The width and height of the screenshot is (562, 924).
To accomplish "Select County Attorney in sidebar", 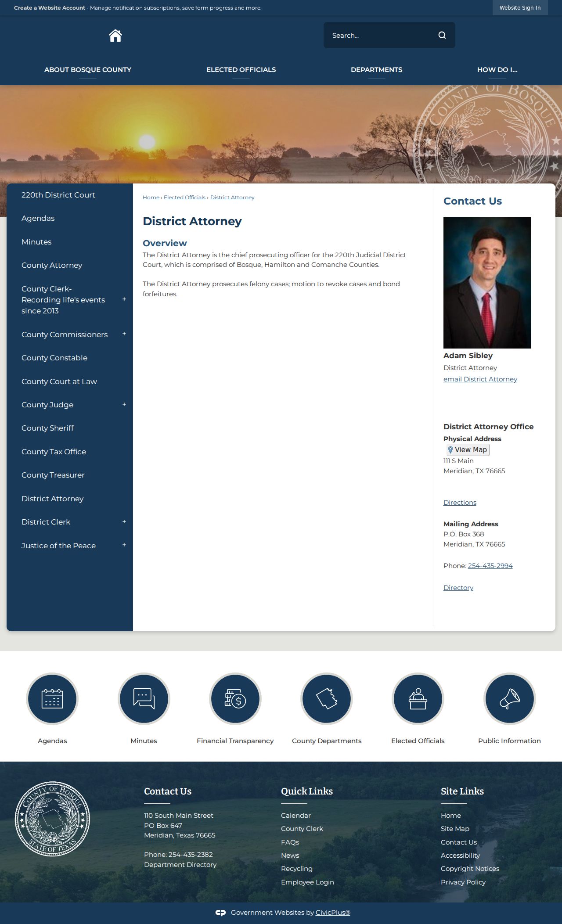I will (52, 265).
